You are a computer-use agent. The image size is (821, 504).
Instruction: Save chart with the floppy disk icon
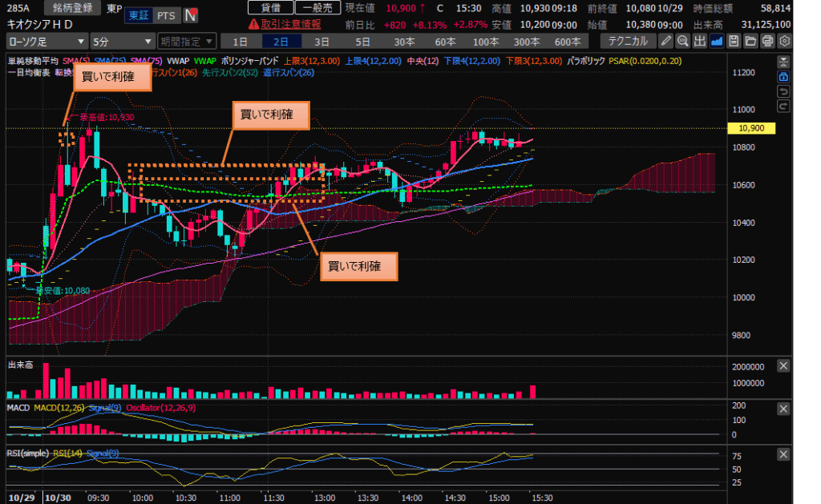click(x=734, y=41)
